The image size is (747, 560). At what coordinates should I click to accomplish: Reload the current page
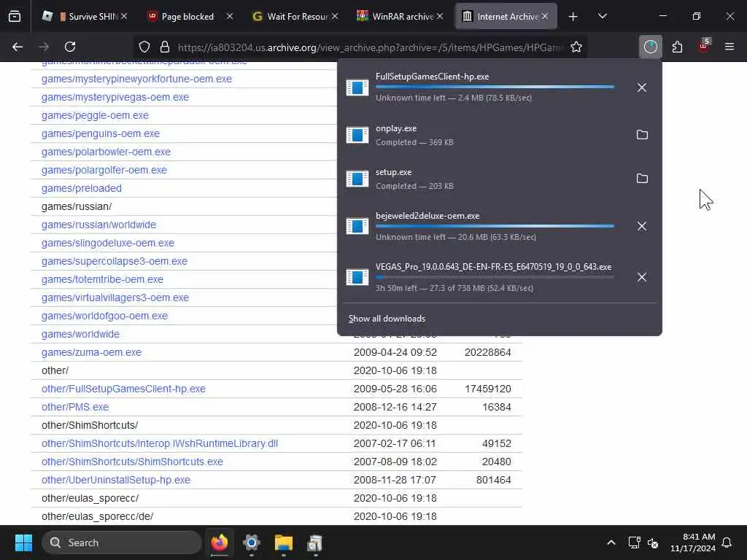[x=70, y=47]
